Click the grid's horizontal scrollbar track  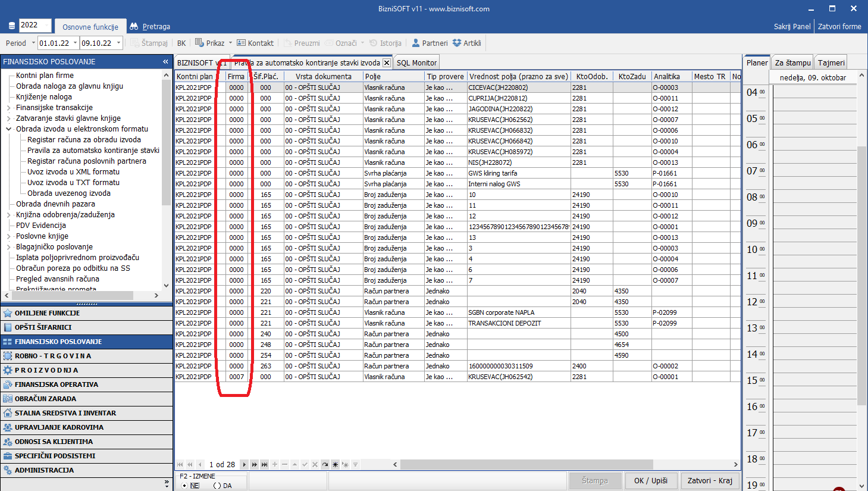pyautogui.click(x=565, y=464)
